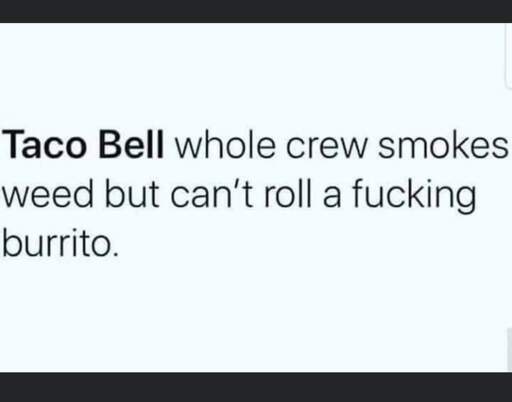The image size is (512, 402).
Task: Click the word burrito
Action: tap(57, 242)
